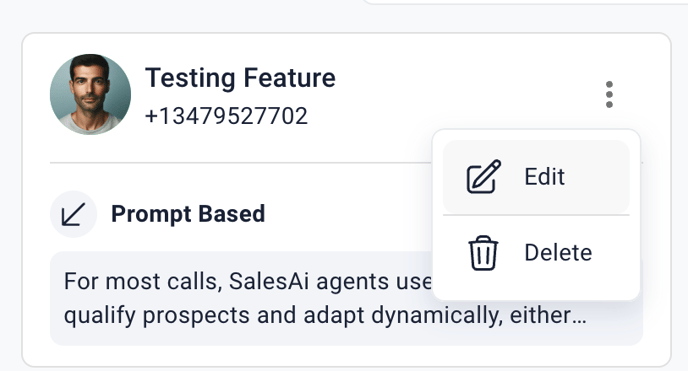Screen dimensions: 688x371
Task: Click the phone number +13479527702
Action: (x=226, y=116)
